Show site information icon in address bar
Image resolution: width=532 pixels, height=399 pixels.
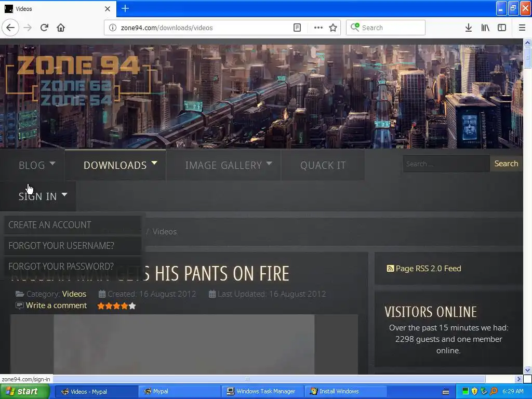[x=113, y=28]
